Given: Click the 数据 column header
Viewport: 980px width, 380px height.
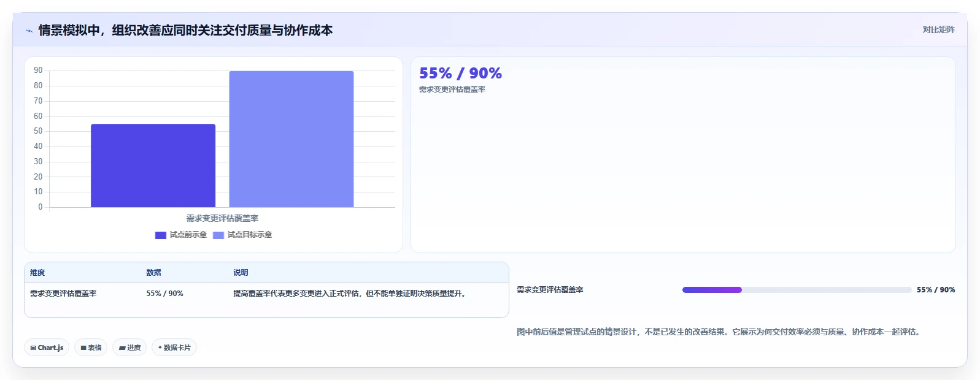Looking at the screenshot, I should point(153,273).
